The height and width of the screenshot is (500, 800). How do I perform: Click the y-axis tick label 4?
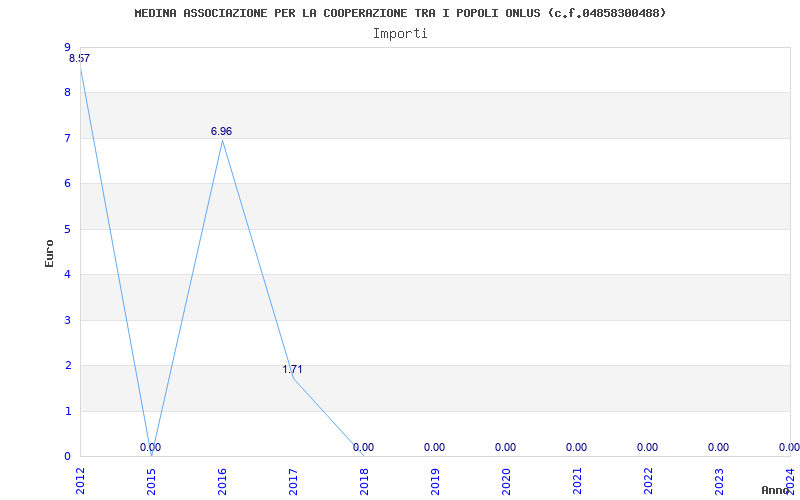[x=67, y=274]
